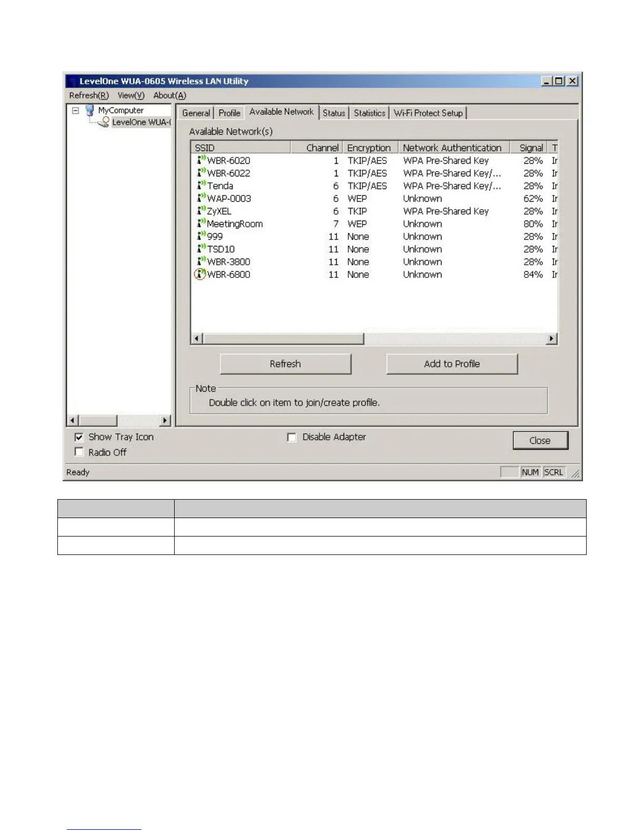Click the LevelOne WUA adapter icon

pyautogui.click(x=104, y=122)
